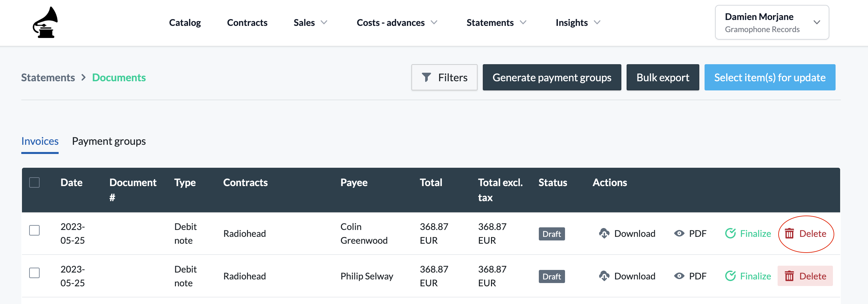Click Finalize text for Philip Selway invoice
This screenshot has width=868, height=304.
click(x=755, y=276)
